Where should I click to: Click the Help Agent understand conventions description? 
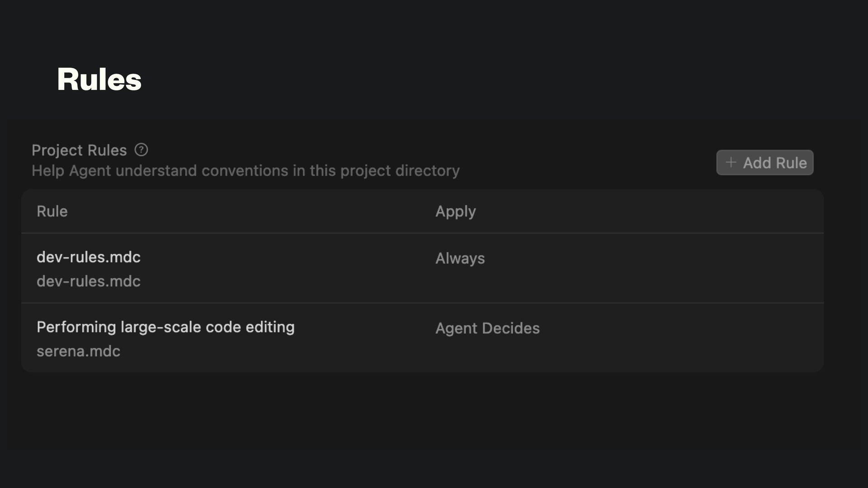pyautogui.click(x=245, y=171)
